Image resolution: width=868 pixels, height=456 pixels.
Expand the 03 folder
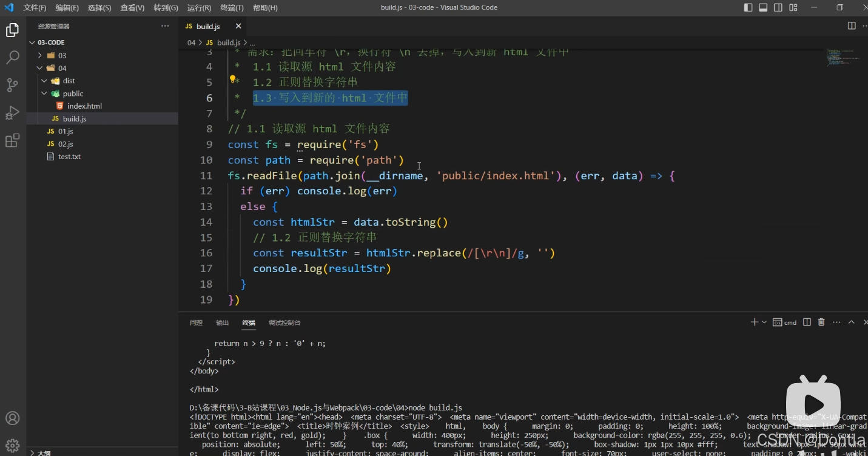(40, 55)
